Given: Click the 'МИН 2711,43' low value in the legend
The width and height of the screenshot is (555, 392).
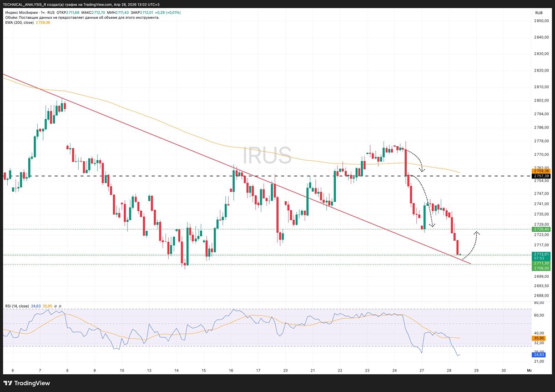Looking at the screenshot, I should click(x=117, y=13).
